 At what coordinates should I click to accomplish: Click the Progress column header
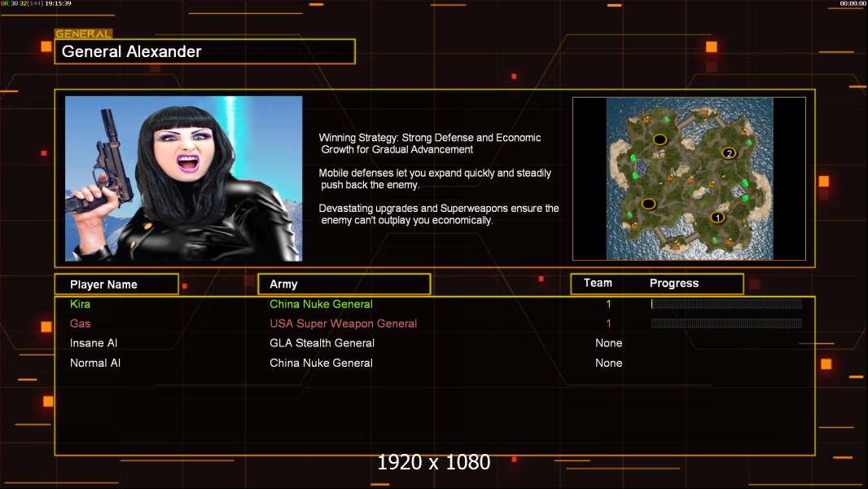(673, 283)
